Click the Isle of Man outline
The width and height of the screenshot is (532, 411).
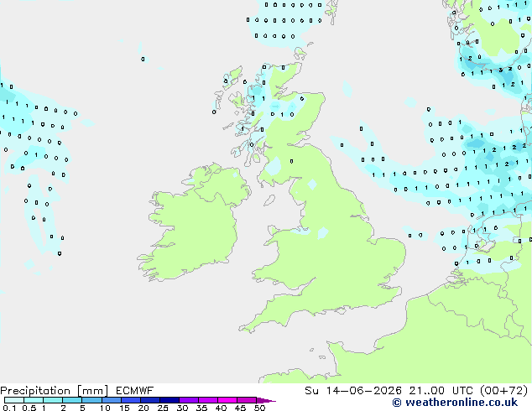coord(269,200)
